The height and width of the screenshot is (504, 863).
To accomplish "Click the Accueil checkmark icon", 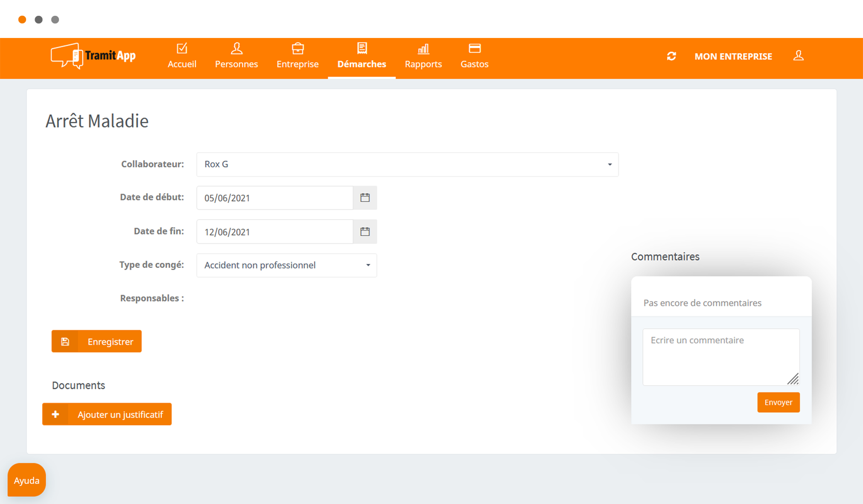I will click(x=182, y=49).
